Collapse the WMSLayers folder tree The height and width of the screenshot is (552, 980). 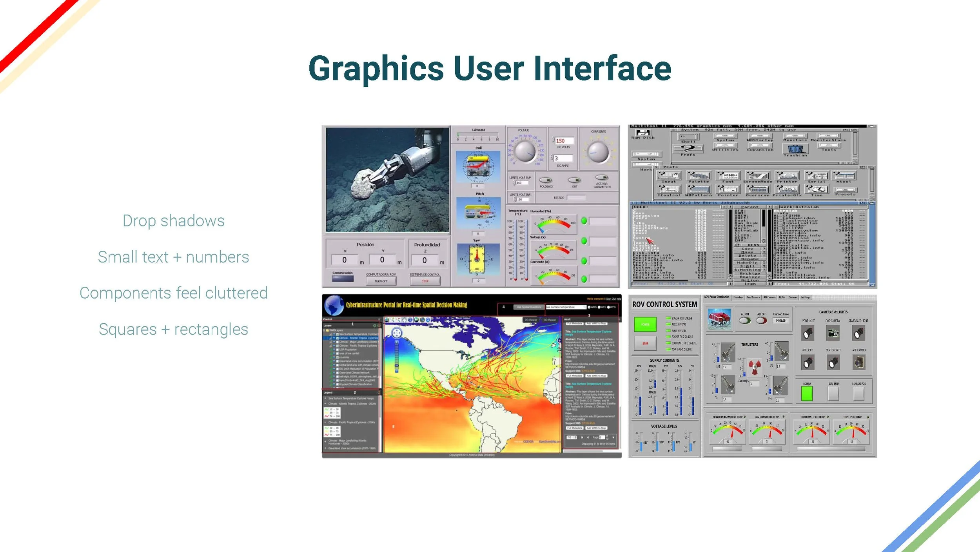(x=324, y=330)
